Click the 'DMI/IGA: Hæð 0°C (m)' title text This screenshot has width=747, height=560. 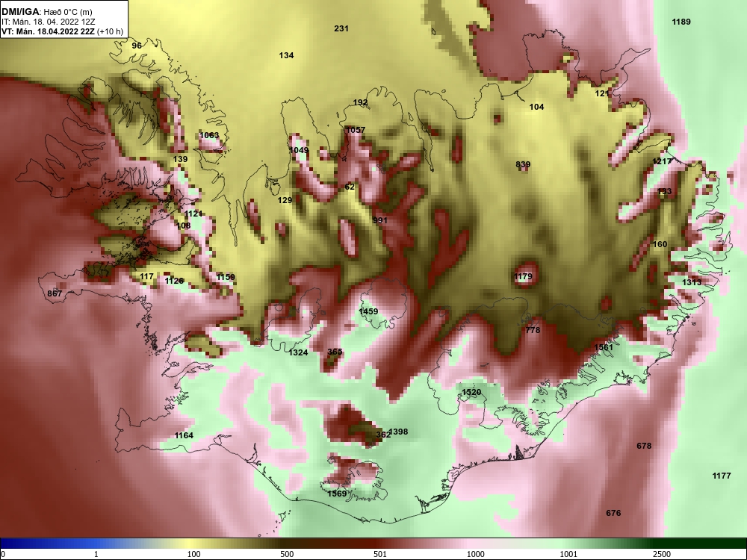[46, 12]
